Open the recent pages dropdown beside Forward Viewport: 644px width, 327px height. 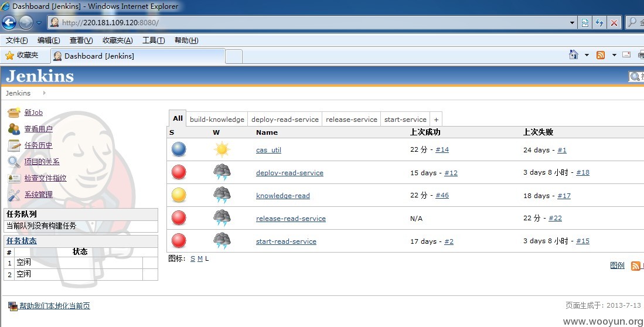click(39, 23)
